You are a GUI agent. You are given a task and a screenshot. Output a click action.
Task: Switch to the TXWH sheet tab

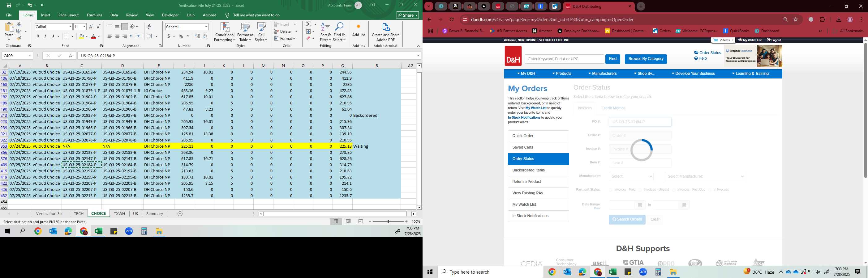coord(119,214)
